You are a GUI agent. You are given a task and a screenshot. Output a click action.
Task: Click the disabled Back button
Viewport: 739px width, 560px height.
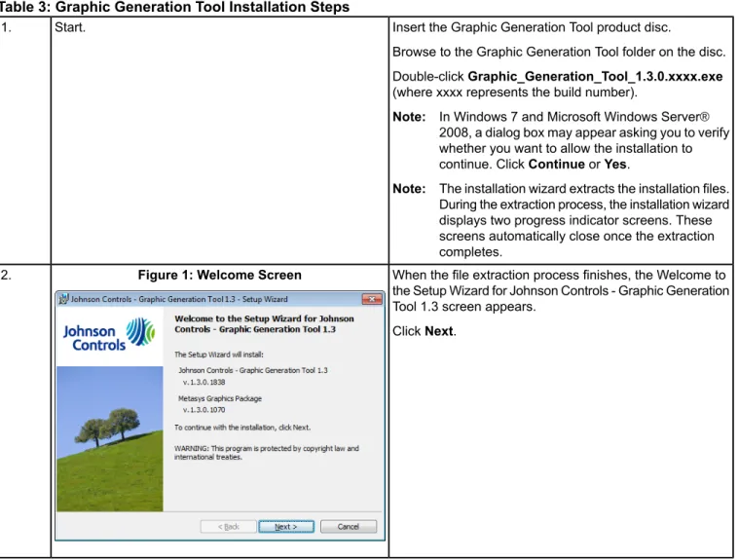tap(229, 527)
